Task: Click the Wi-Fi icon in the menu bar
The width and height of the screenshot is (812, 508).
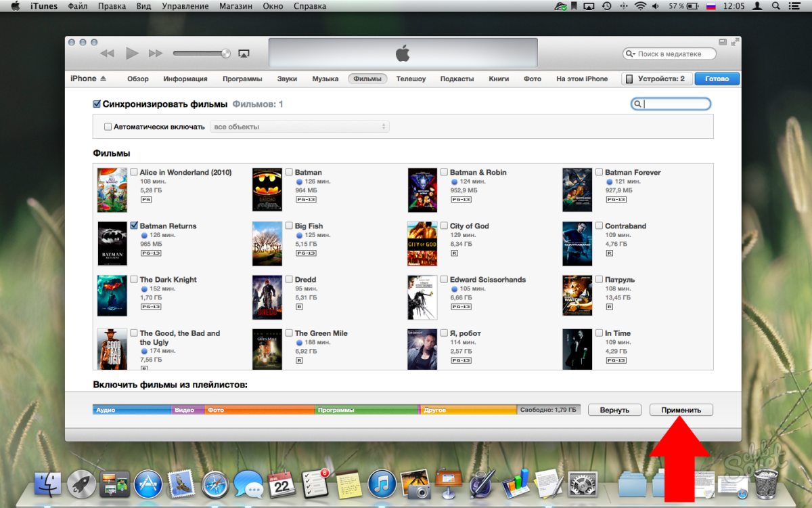Action: pos(640,6)
